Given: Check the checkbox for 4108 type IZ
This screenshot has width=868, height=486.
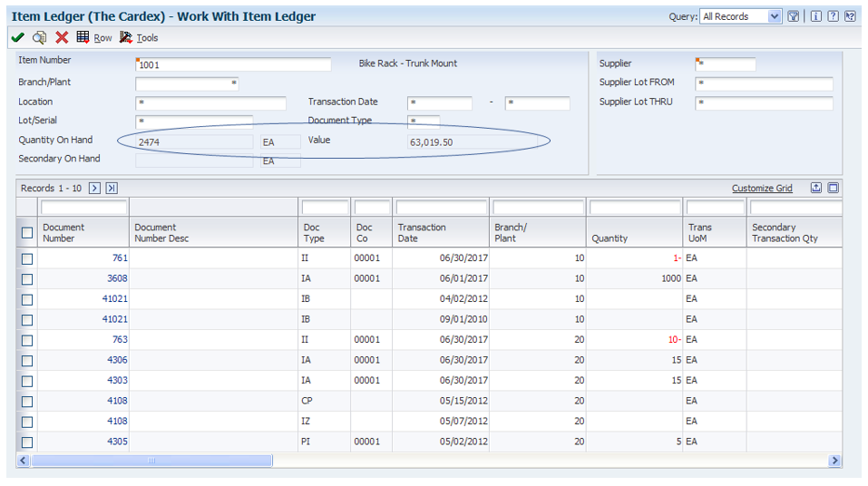Looking at the screenshot, I should [x=26, y=422].
